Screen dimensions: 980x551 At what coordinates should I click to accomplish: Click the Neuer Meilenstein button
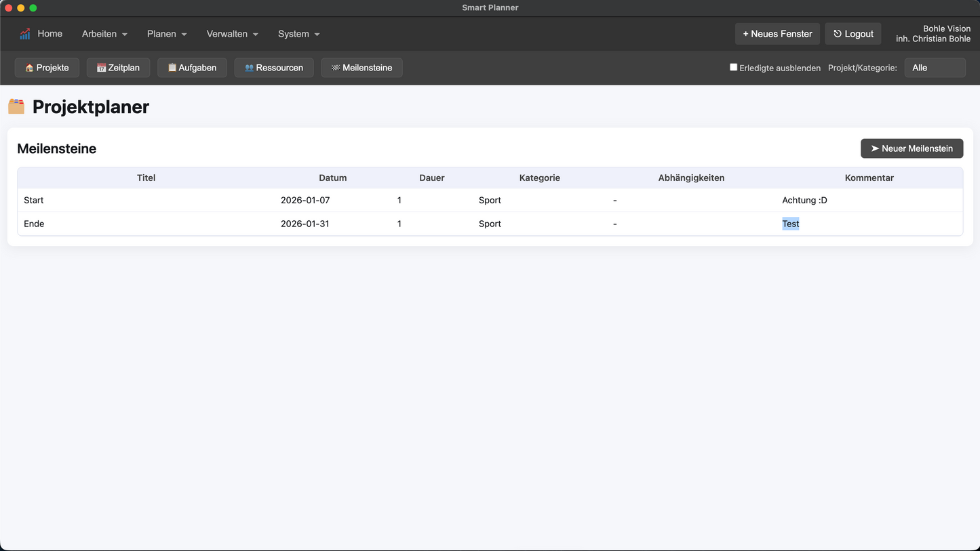(x=912, y=148)
